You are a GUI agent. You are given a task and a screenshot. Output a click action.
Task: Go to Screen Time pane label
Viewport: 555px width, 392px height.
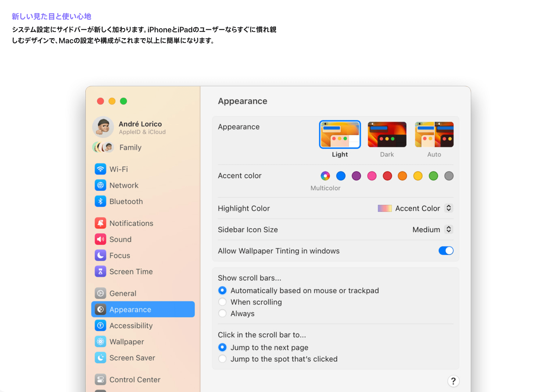pyautogui.click(x=131, y=272)
